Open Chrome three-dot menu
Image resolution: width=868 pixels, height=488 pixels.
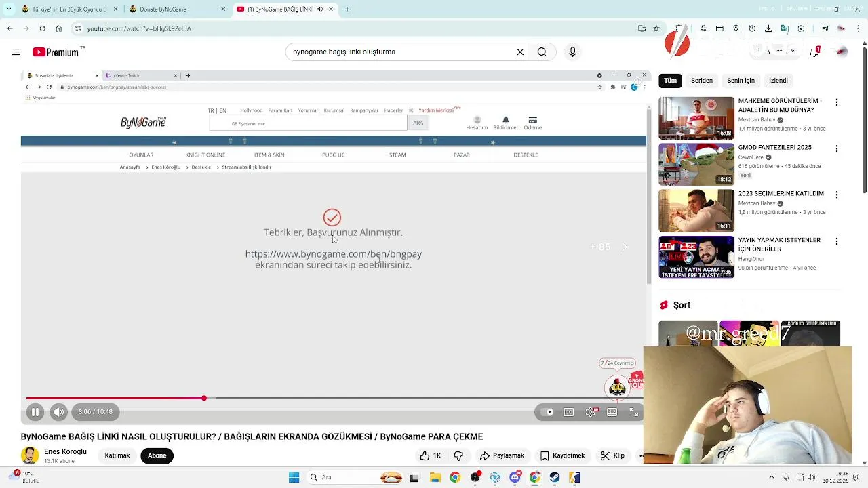pyautogui.click(x=859, y=28)
